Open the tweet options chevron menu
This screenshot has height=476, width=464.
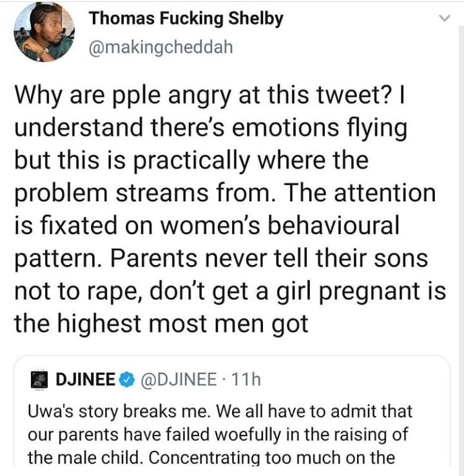[x=443, y=19]
